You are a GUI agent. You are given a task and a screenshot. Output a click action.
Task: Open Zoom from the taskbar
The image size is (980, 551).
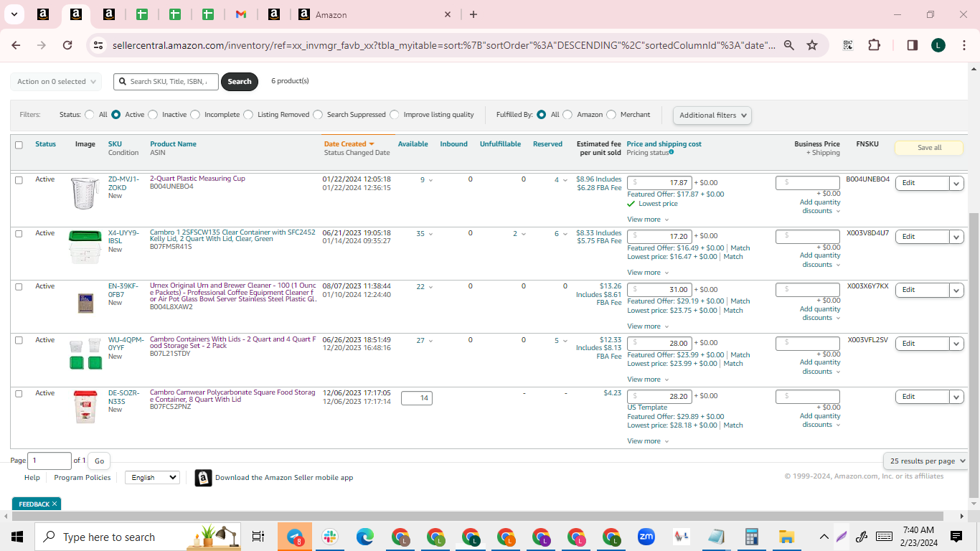[x=646, y=537]
